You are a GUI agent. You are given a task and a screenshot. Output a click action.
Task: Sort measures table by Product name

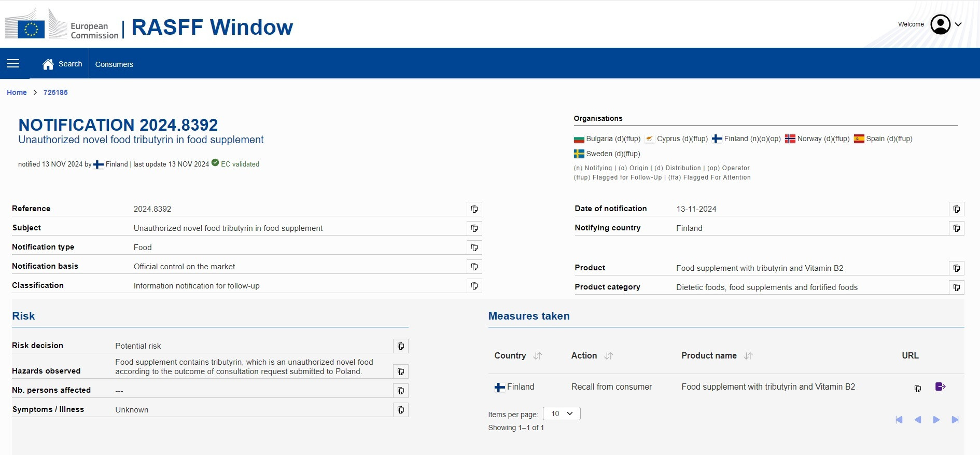click(x=748, y=356)
